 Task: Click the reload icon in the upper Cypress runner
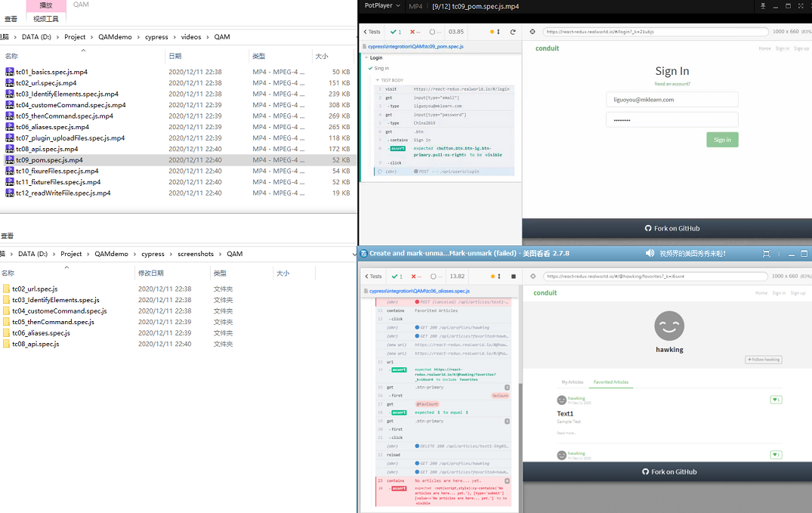[x=513, y=32]
